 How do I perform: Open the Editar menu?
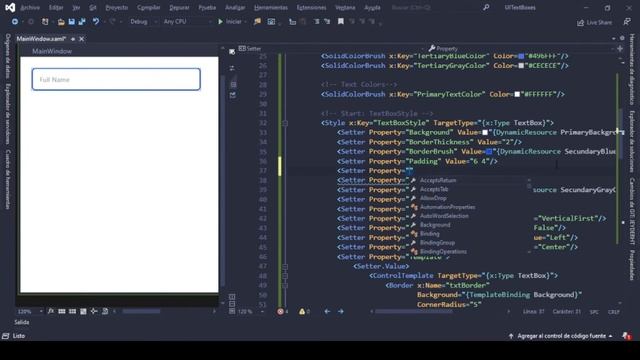(x=56, y=7)
